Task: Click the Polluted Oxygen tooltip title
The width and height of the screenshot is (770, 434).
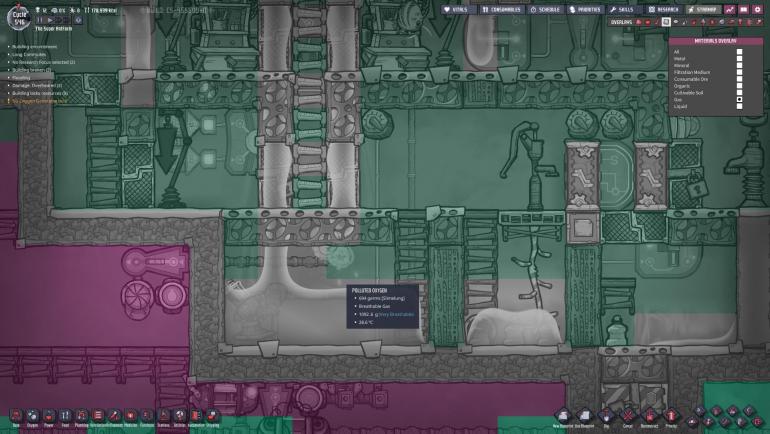Action: [x=369, y=291]
